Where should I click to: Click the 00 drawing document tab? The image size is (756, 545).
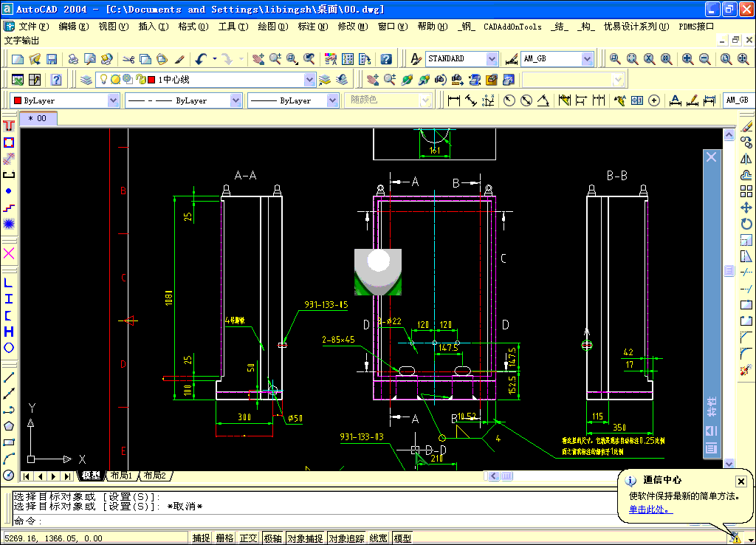point(38,118)
